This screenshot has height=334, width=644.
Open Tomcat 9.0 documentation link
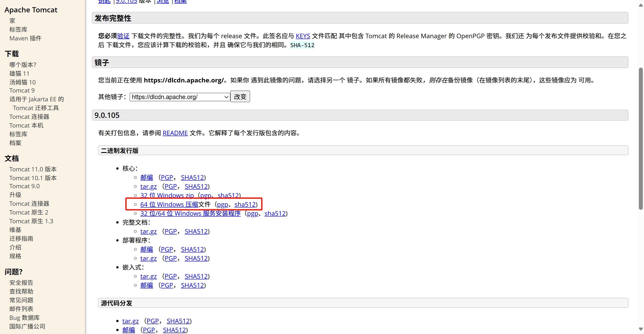[x=25, y=186]
